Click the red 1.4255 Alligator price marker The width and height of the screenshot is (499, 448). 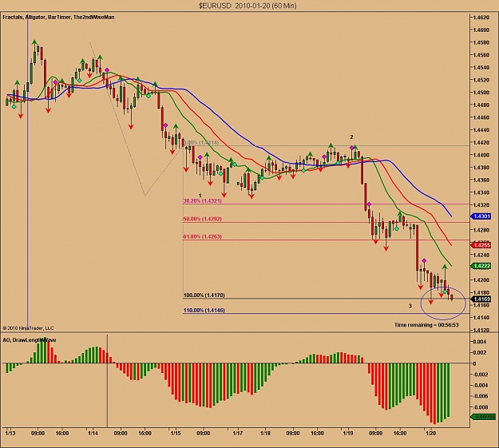click(x=481, y=245)
